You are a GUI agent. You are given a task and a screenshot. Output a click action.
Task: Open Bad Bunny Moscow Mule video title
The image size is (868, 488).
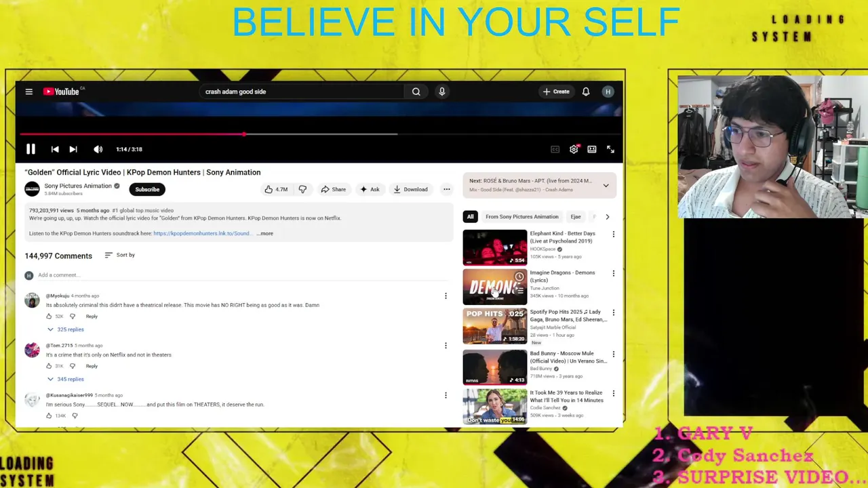(x=568, y=357)
